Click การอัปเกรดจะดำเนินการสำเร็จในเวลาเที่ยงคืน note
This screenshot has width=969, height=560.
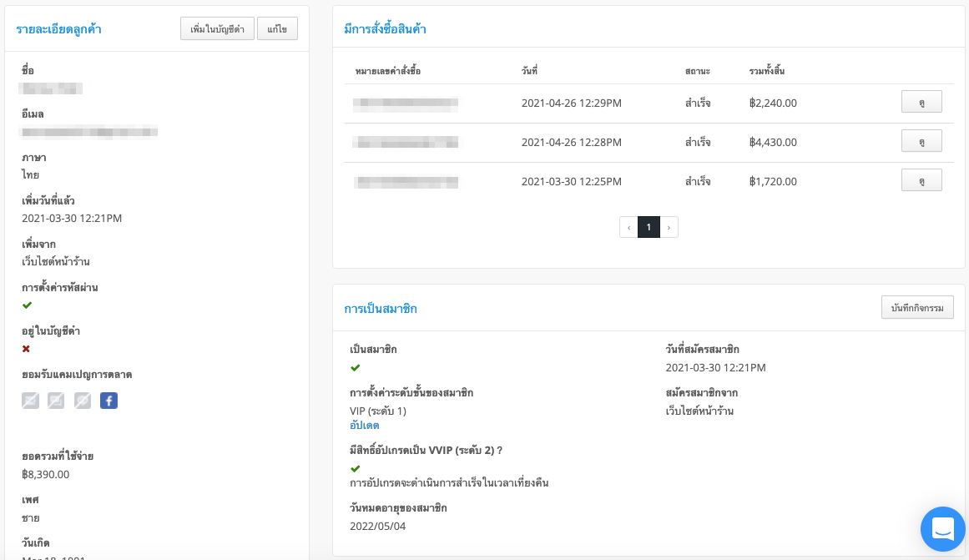coord(449,482)
